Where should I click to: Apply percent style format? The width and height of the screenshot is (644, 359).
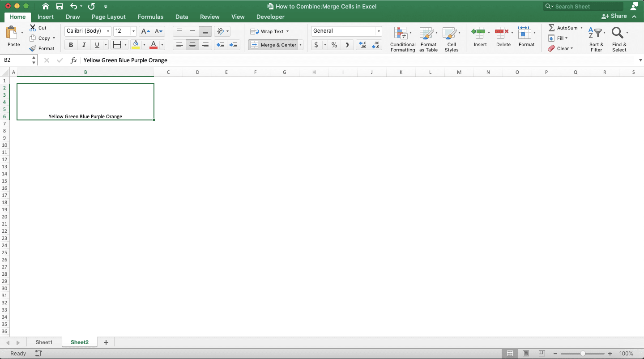334,45
